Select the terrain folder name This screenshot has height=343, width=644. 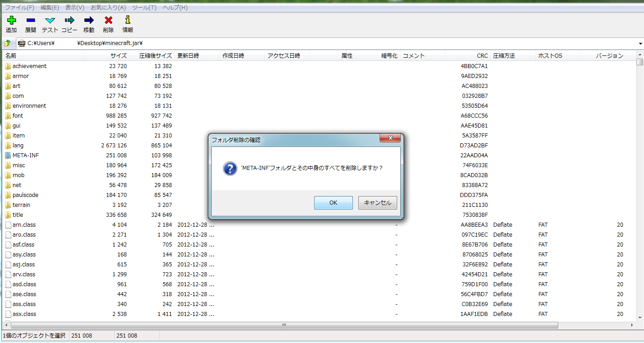coord(21,205)
